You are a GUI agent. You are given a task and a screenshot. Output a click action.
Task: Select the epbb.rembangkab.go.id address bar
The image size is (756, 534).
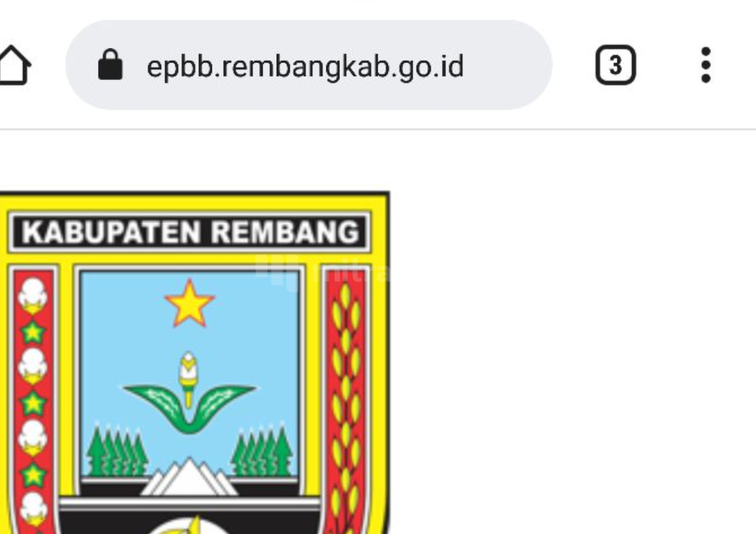click(x=309, y=65)
